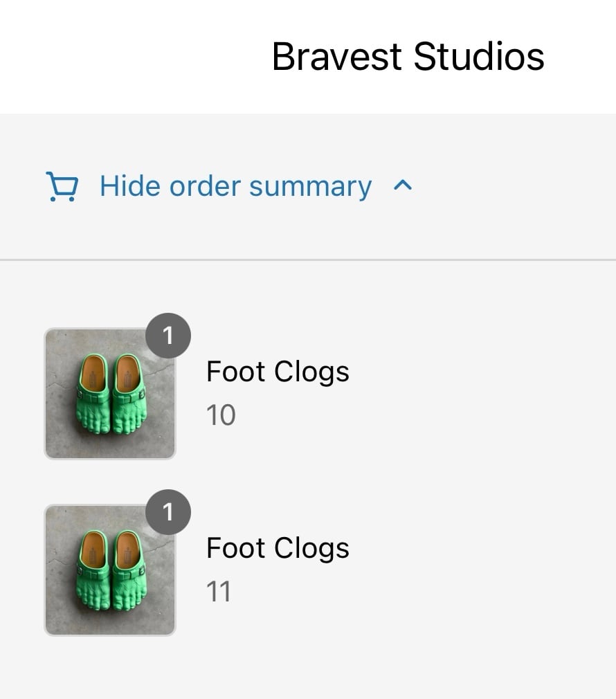Click left green clog in first product image

click(93, 394)
